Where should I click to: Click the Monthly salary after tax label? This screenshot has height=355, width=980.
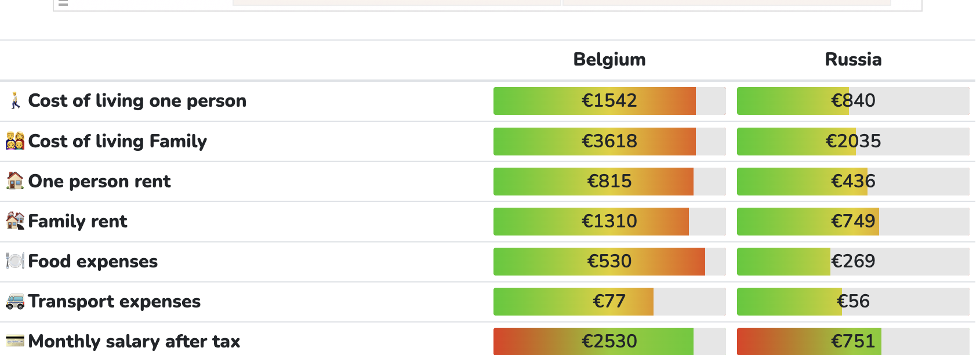tap(134, 341)
